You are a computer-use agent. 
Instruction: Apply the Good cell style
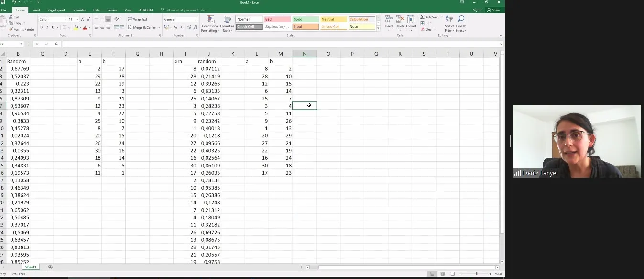click(x=305, y=19)
